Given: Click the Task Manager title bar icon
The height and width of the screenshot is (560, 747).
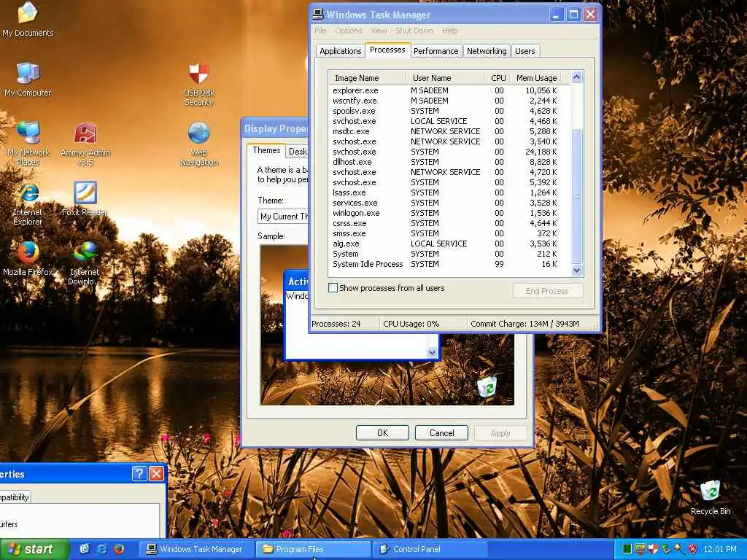Looking at the screenshot, I should coord(318,15).
